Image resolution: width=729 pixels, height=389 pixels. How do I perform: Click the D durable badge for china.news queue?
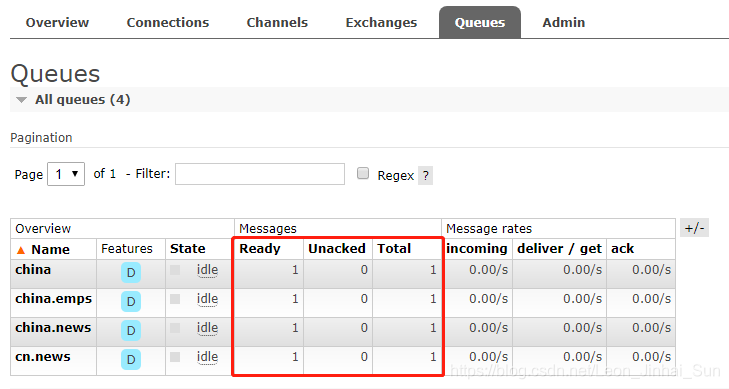click(131, 330)
